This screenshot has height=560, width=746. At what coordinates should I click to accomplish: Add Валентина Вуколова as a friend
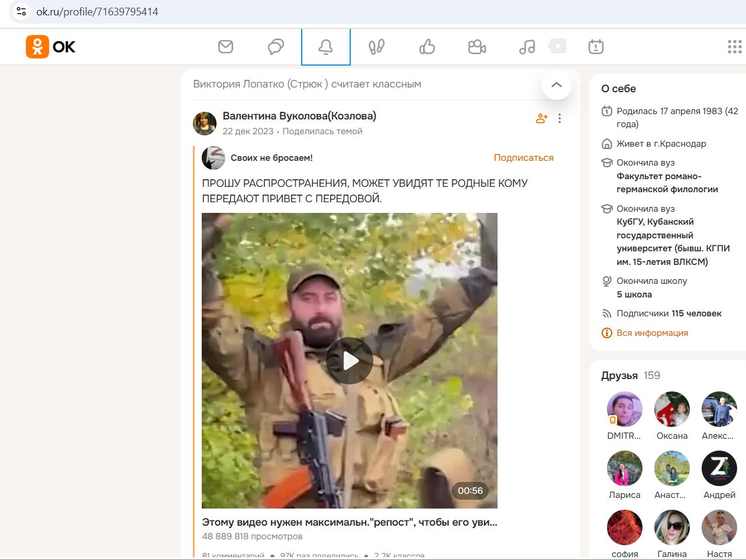pos(541,118)
